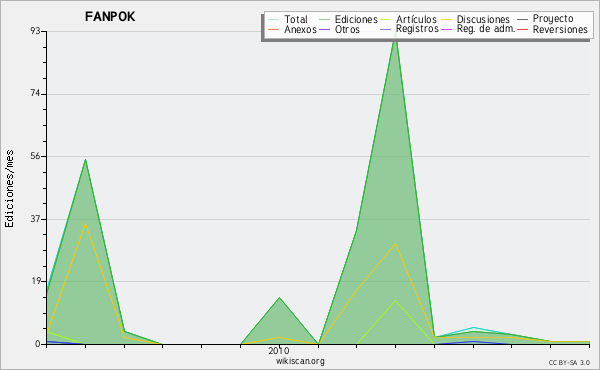Click the wikiscan.org caption
600x370 pixels.
pyautogui.click(x=300, y=361)
